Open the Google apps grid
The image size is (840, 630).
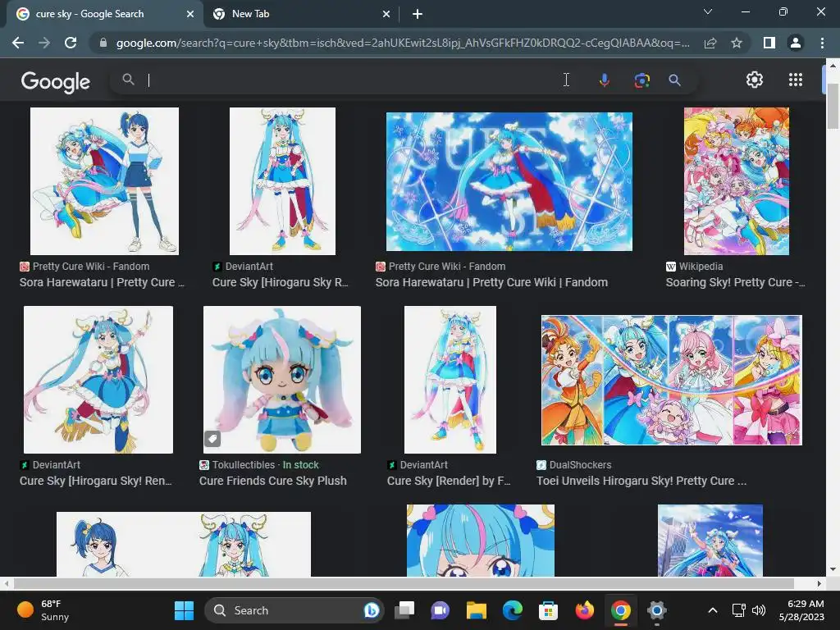[796, 80]
